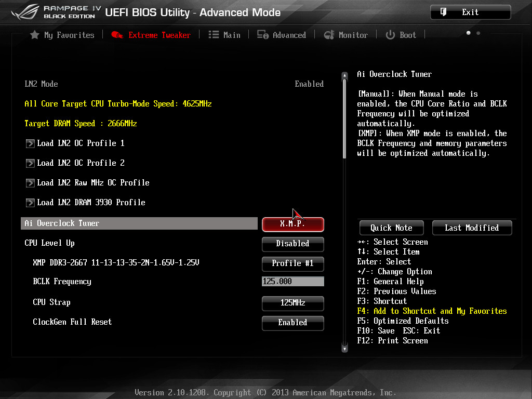Toggle CPU Level Up Disabled option
The height and width of the screenshot is (399, 532).
tap(292, 244)
